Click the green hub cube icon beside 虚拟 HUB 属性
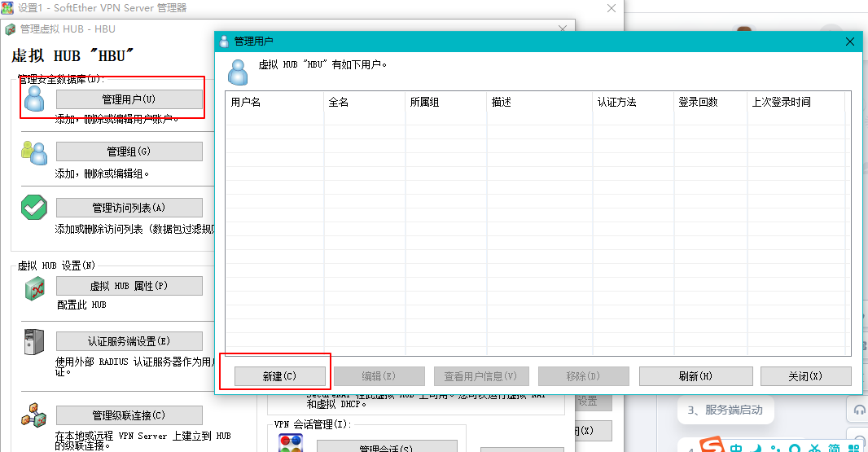This screenshot has height=452, width=868. [x=35, y=288]
